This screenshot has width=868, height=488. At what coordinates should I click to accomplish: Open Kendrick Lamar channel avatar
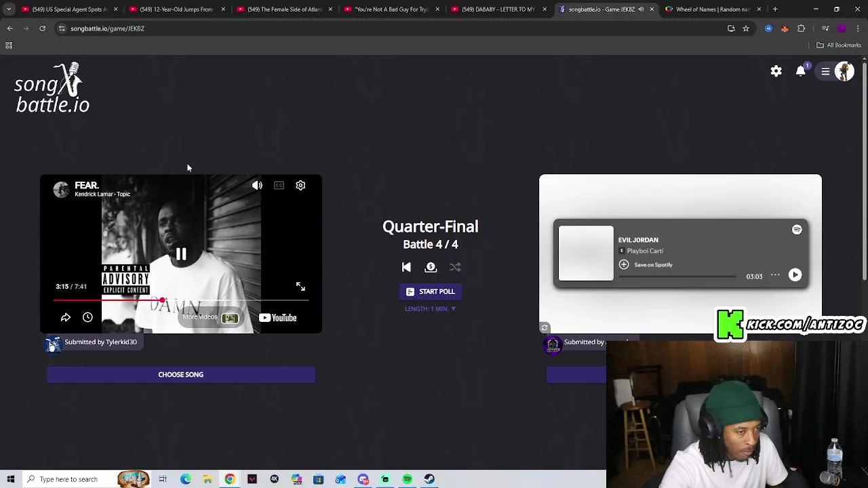pyautogui.click(x=62, y=189)
